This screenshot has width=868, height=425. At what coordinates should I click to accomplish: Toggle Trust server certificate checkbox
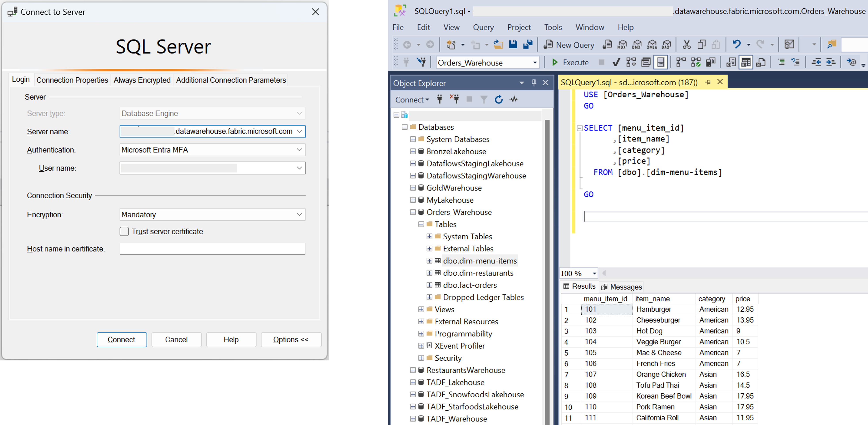[124, 231]
